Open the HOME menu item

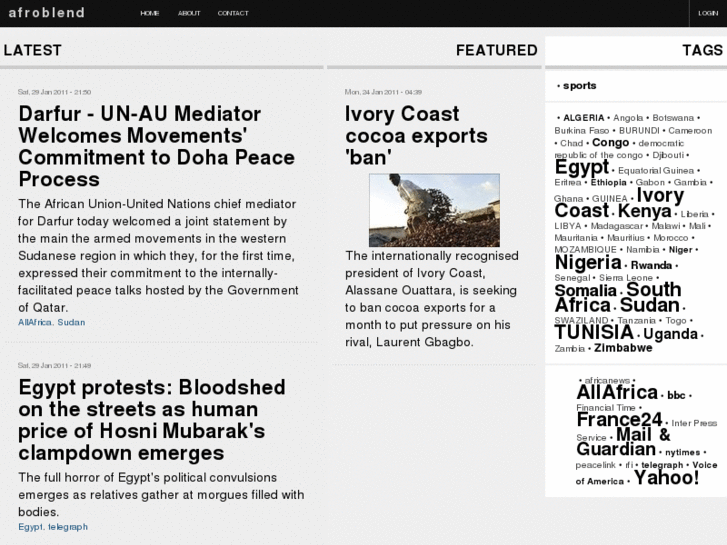pos(149,13)
